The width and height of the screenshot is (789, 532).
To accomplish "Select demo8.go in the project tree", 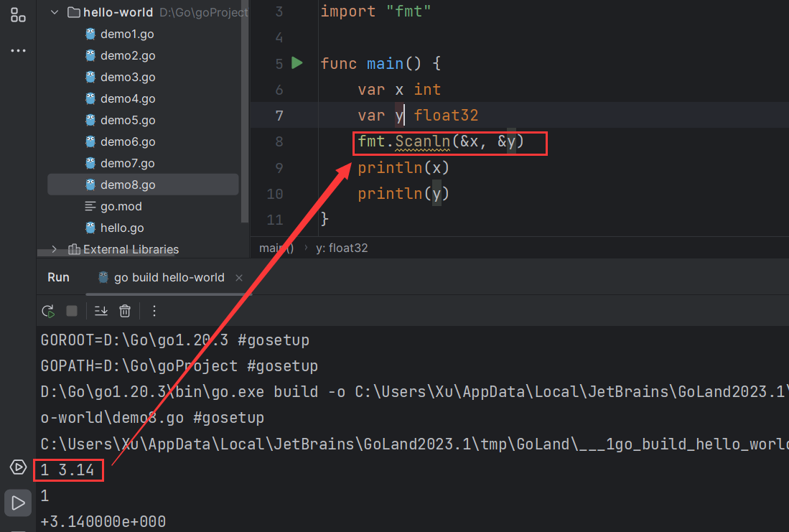I will pyautogui.click(x=143, y=185).
